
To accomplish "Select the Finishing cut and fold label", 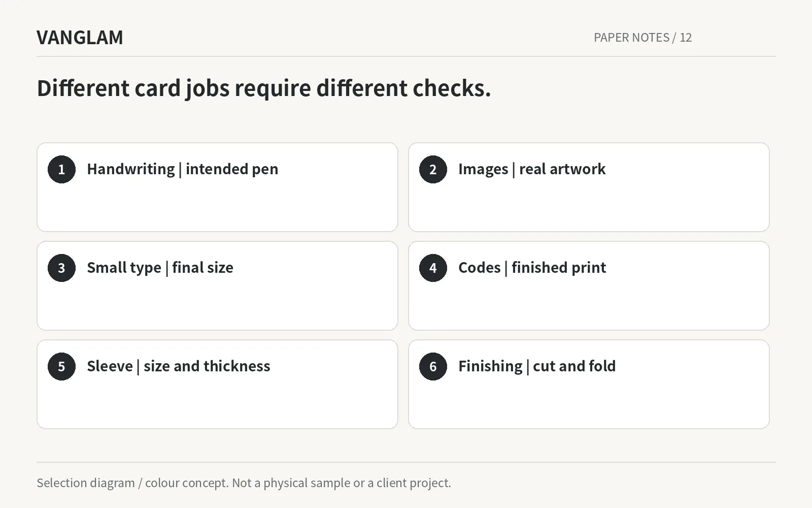I will [x=537, y=366].
